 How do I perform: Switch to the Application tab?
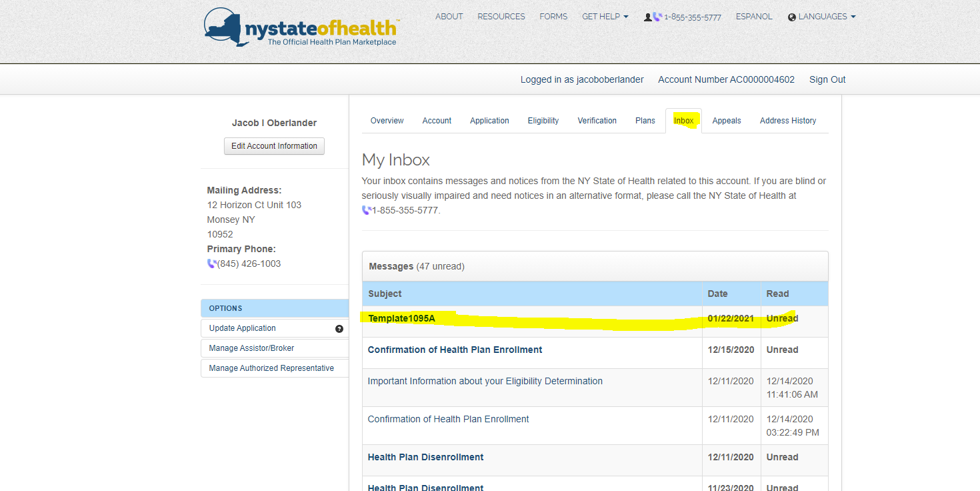coord(489,121)
